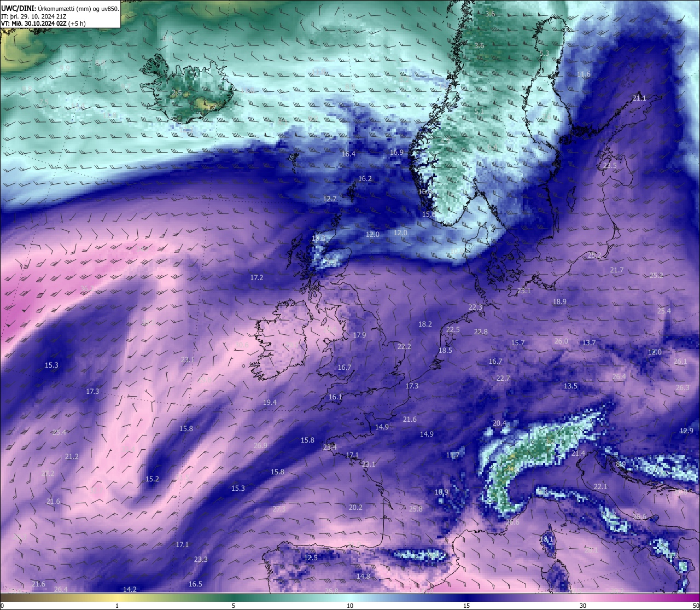Click the colour scale tick label 50
Screen dimensions: 700x610
[696, 606]
